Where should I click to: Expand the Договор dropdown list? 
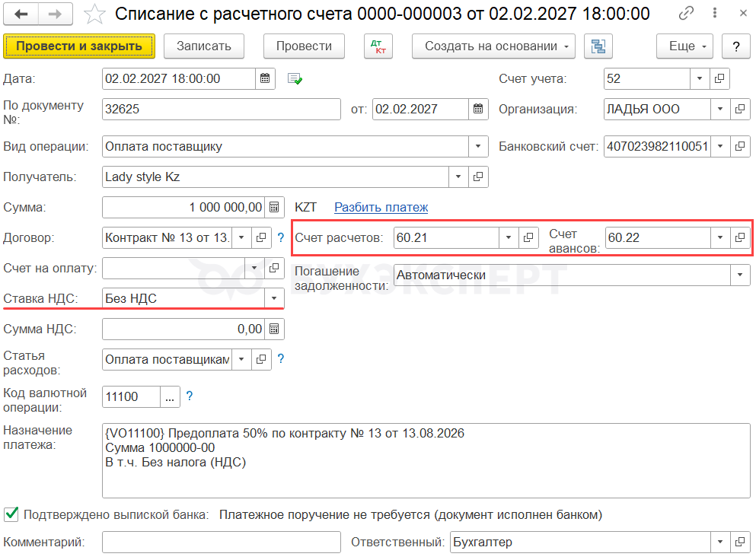(x=241, y=237)
